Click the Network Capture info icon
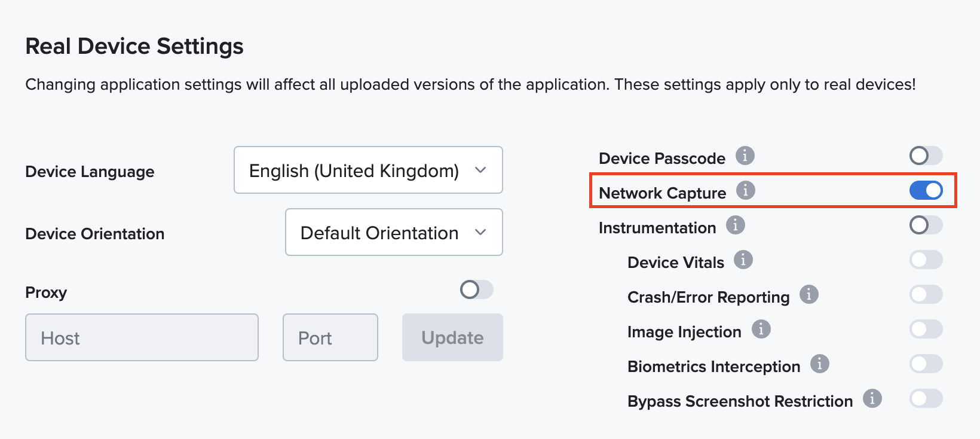Image resolution: width=980 pixels, height=439 pixels. coord(745,190)
